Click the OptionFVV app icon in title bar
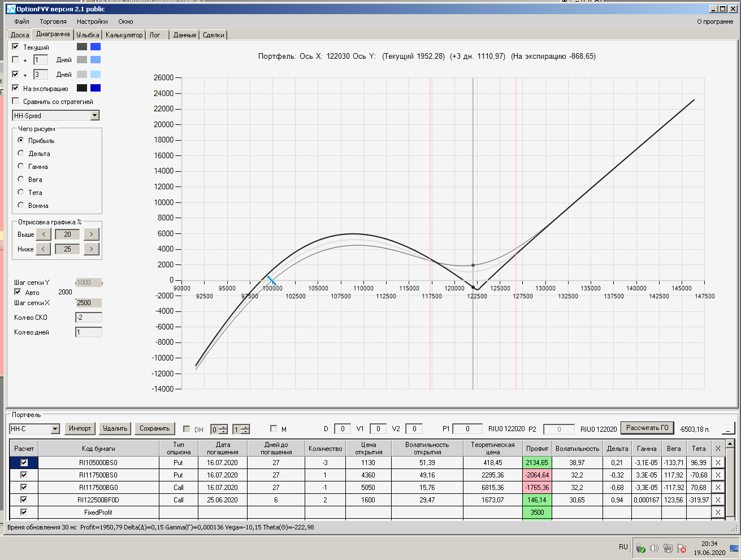 11,9
